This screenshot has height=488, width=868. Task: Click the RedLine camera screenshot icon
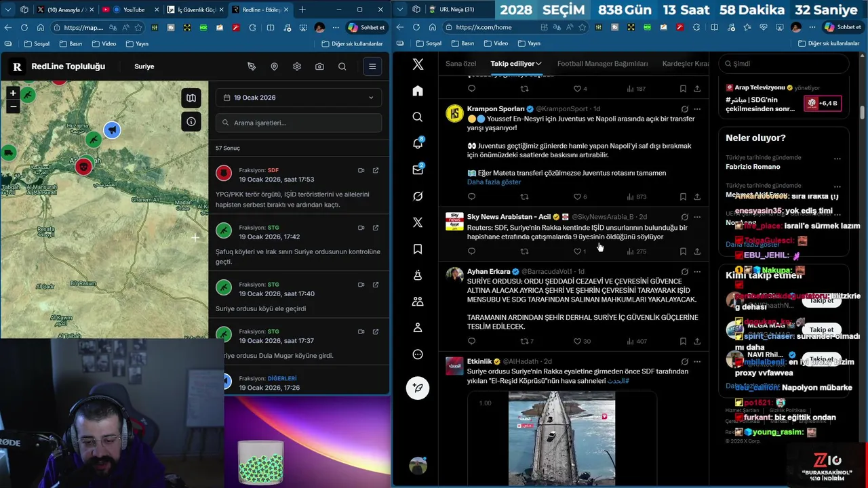(x=319, y=66)
